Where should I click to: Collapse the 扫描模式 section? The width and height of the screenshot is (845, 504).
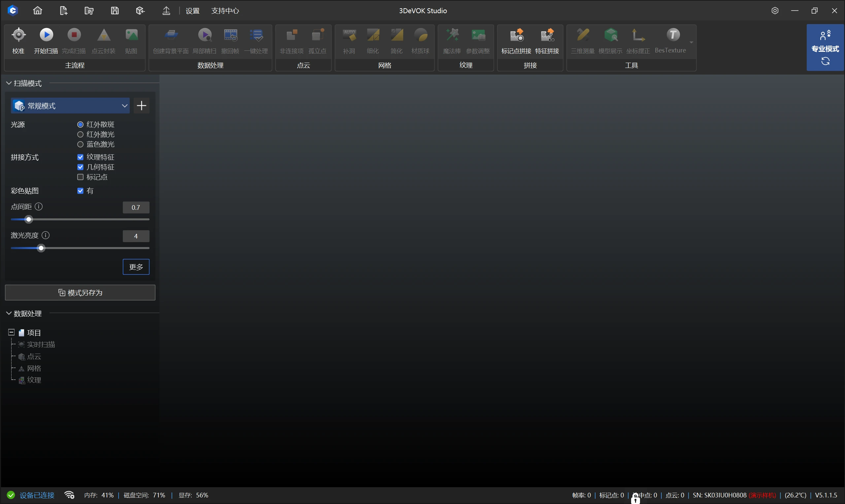[9, 83]
